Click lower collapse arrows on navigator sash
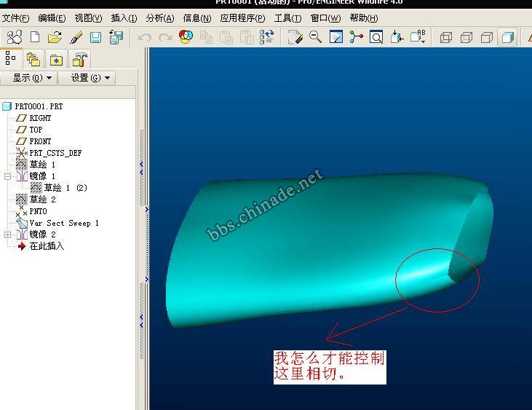The image size is (532, 410). click(141, 321)
